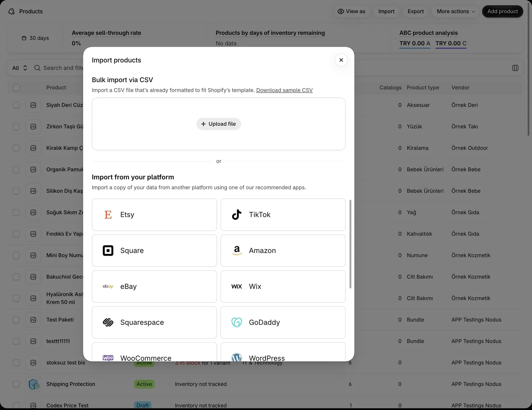Select the WordPress import option
This screenshot has width=532, height=410.
point(283,352)
